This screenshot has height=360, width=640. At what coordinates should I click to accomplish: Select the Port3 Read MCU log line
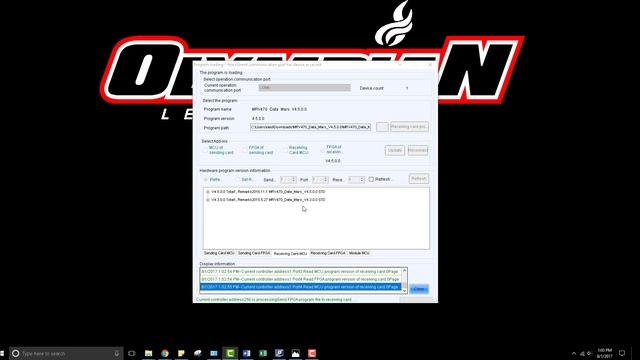click(301, 271)
